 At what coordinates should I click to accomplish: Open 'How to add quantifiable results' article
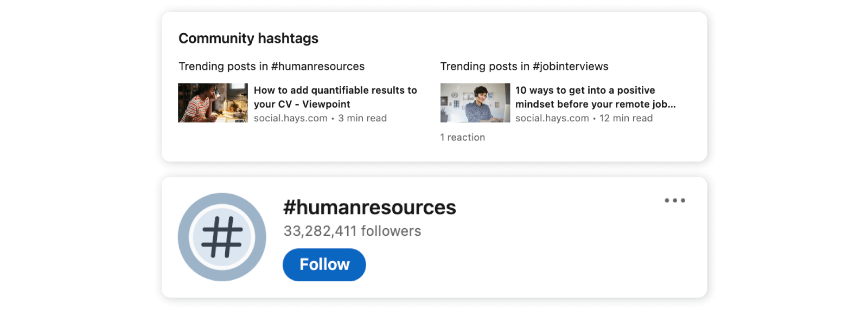[335, 91]
